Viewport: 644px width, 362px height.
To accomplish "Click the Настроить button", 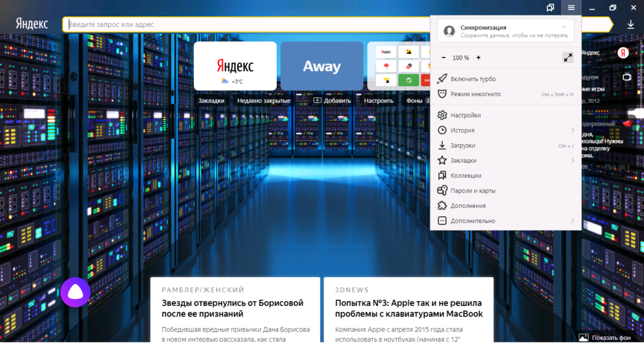I will pos(378,101).
